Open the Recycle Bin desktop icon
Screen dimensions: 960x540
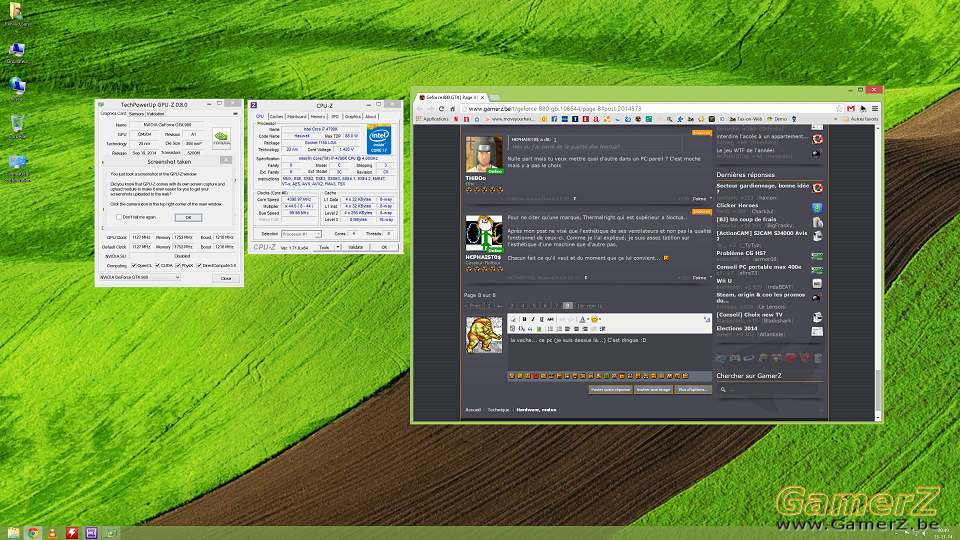click(x=17, y=126)
